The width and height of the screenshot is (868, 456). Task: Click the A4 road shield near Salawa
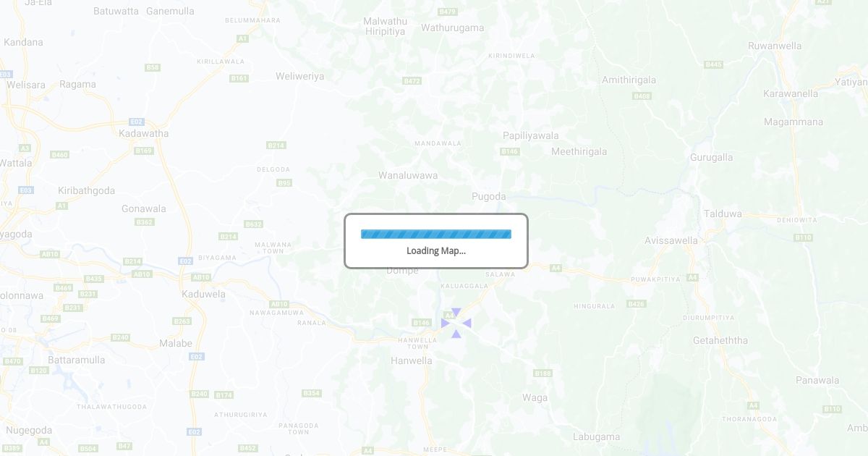coord(556,268)
